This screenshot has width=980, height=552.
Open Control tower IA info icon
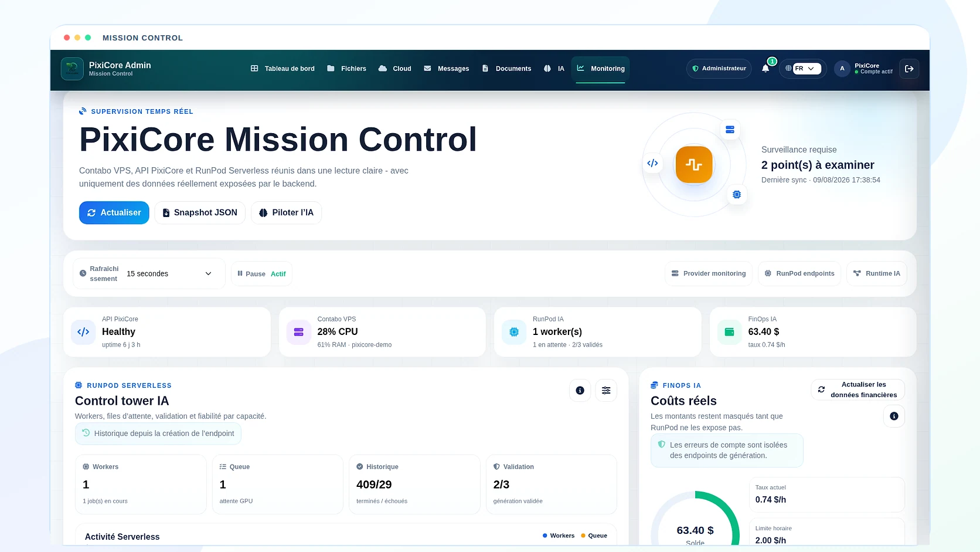click(580, 390)
